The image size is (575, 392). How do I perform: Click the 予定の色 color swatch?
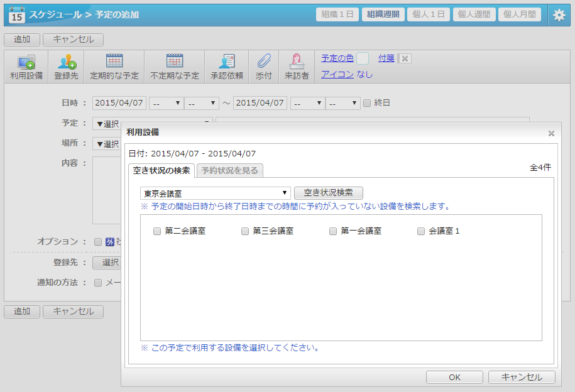tap(363, 58)
